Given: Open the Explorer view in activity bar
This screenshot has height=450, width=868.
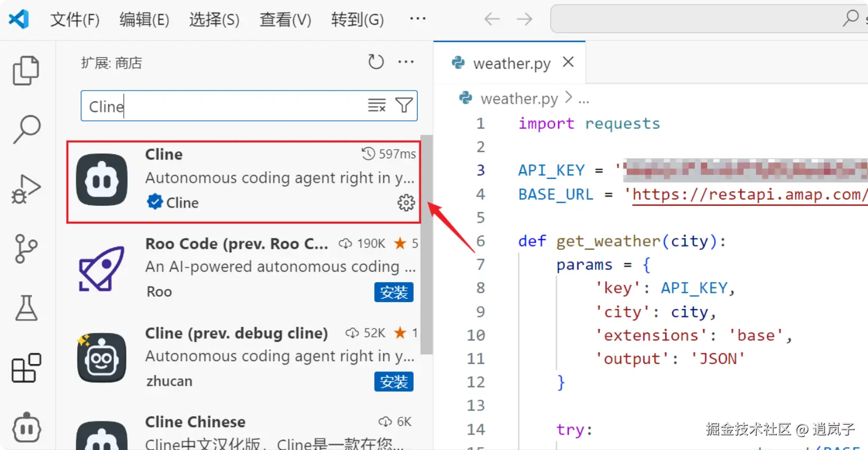Looking at the screenshot, I should click(x=26, y=71).
